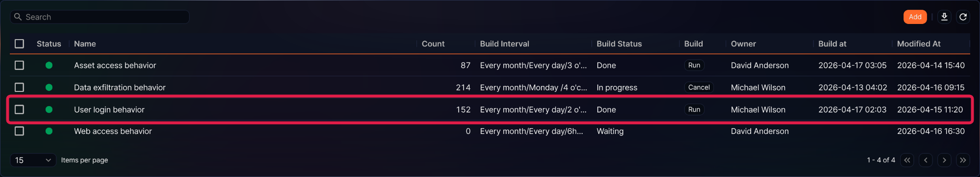Screen dimensions: 980x177
Task: Click the refresh table icon
Action: click(x=963, y=17)
